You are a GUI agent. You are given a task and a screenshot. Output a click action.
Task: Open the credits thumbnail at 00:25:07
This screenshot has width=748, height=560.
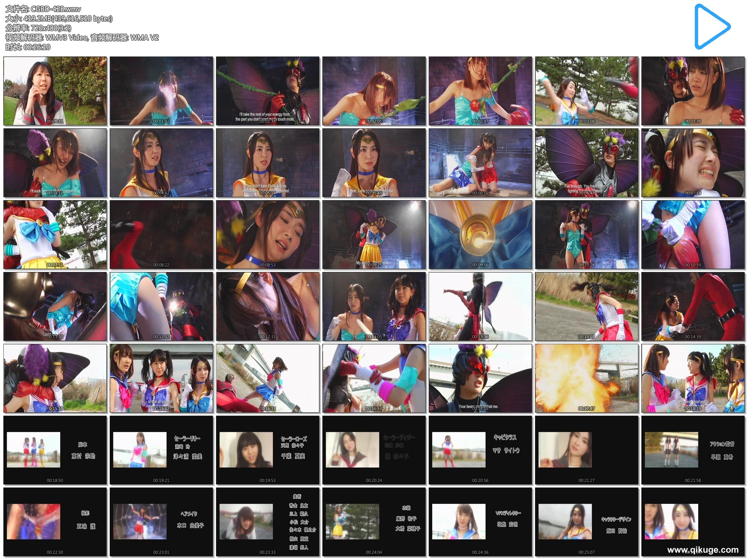(x=587, y=522)
